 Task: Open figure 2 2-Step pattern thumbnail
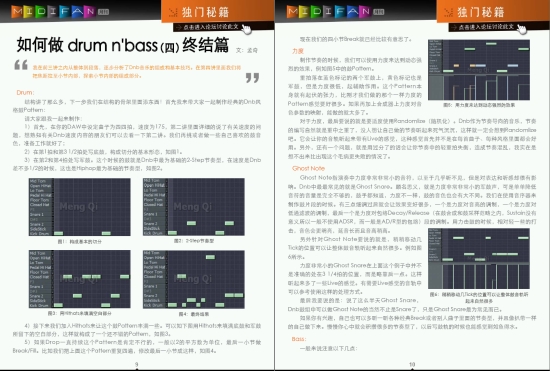[194, 207]
